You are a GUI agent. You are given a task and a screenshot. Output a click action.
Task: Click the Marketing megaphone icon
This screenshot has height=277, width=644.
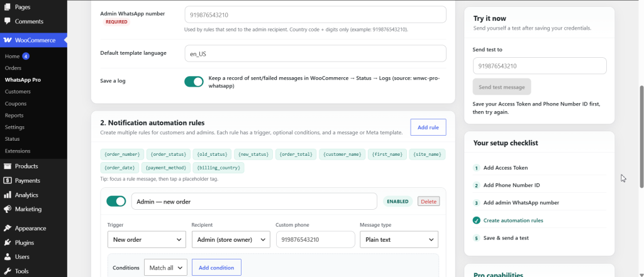click(x=8, y=209)
